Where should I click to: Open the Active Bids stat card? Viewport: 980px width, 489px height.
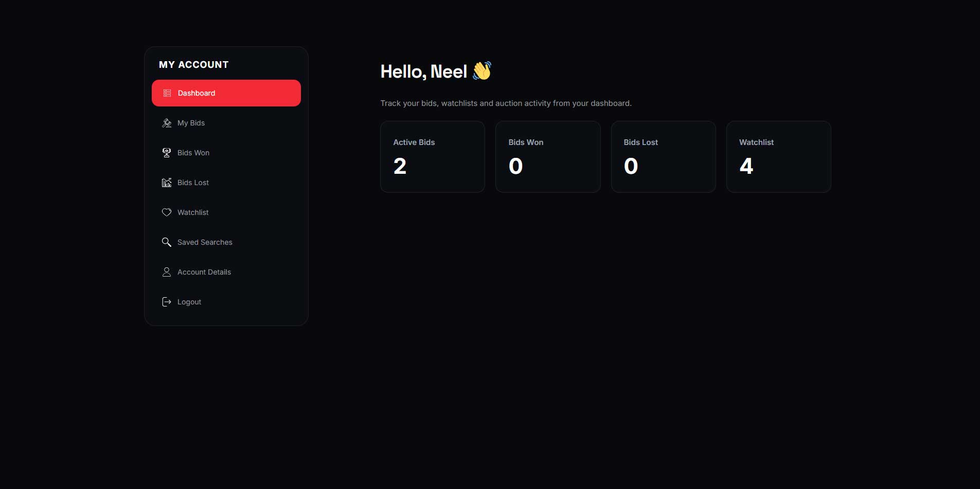tap(433, 157)
